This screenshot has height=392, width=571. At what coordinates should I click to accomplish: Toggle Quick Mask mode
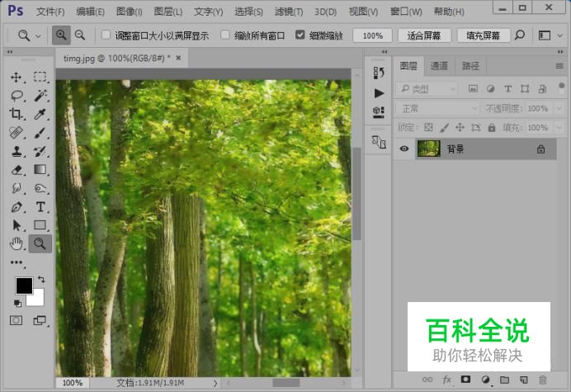point(16,320)
